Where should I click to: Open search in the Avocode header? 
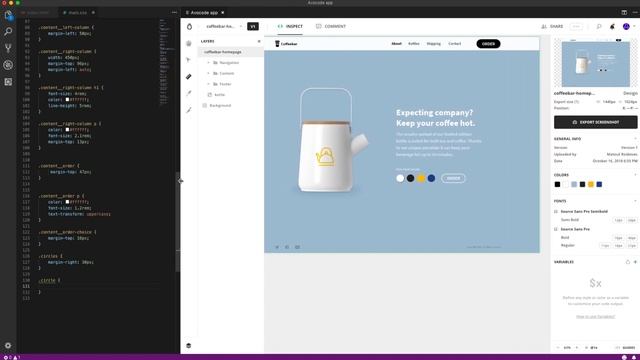[x=599, y=27]
